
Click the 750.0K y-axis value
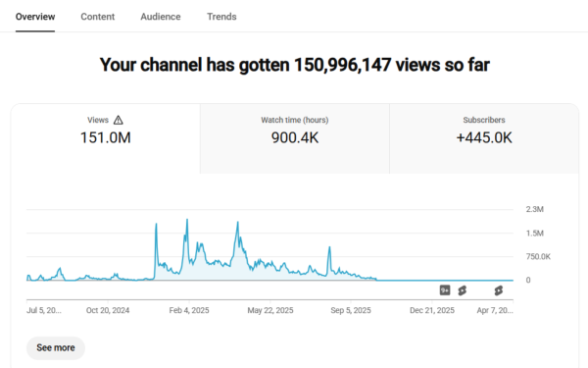pyautogui.click(x=538, y=257)
